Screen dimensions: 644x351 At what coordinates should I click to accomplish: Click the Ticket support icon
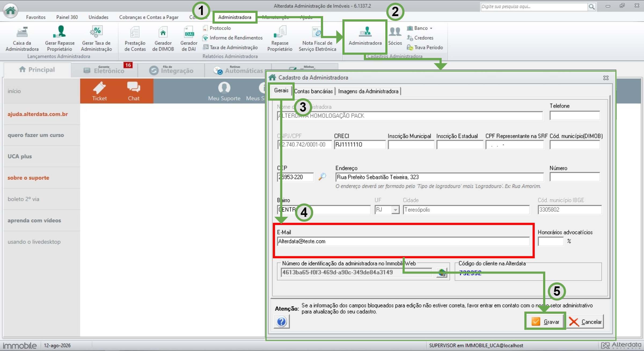pos(99,91)
